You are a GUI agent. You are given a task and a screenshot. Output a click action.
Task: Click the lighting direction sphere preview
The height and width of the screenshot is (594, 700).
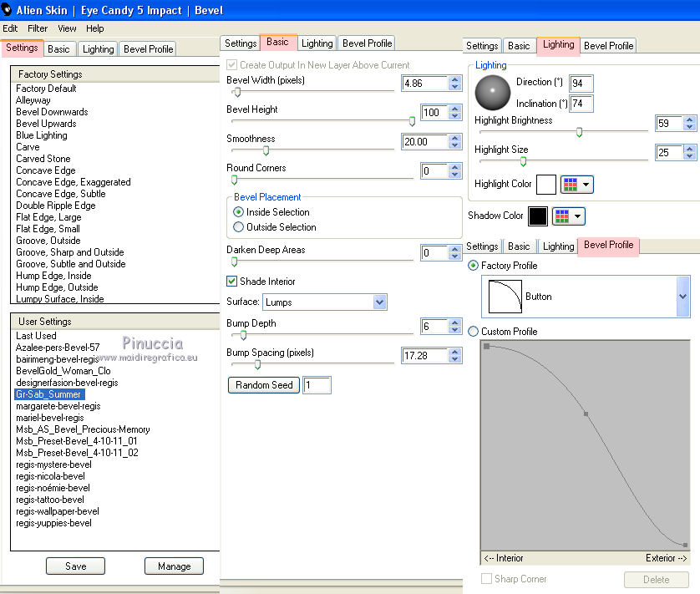(x=493, y=92)
